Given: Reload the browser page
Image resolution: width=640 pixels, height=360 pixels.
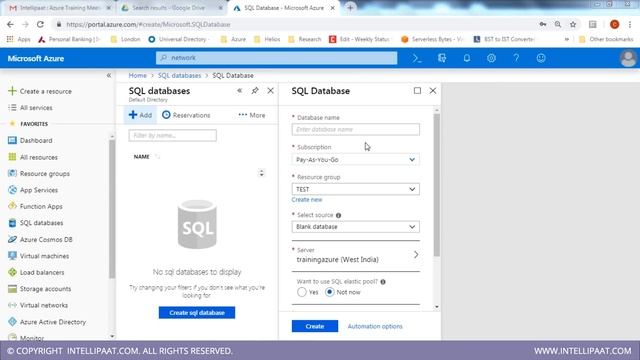Looking at the screenshot, I should tap(40, 24).
